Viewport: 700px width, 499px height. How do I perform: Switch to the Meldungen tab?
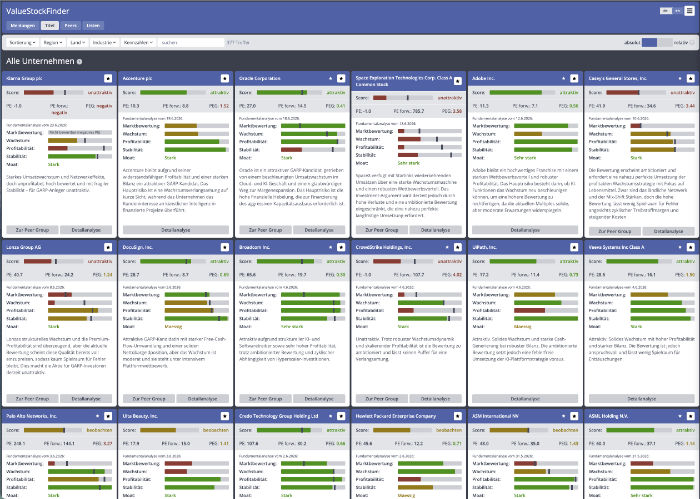(23, 25)
